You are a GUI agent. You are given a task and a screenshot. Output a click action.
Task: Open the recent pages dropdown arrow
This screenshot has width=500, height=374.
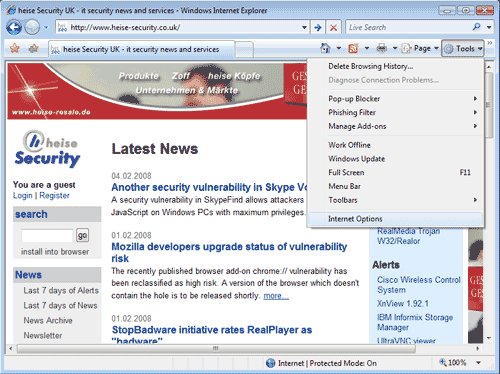pos(46,27)
